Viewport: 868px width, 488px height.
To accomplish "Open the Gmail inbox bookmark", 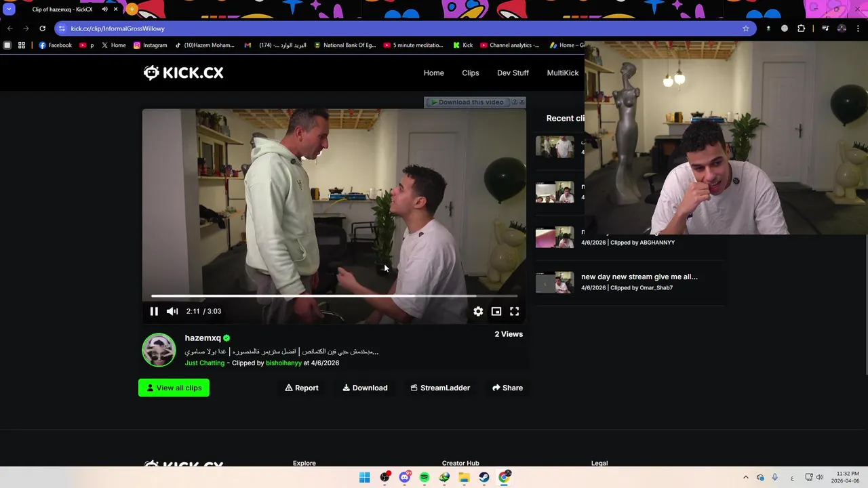I will point(275,45).
